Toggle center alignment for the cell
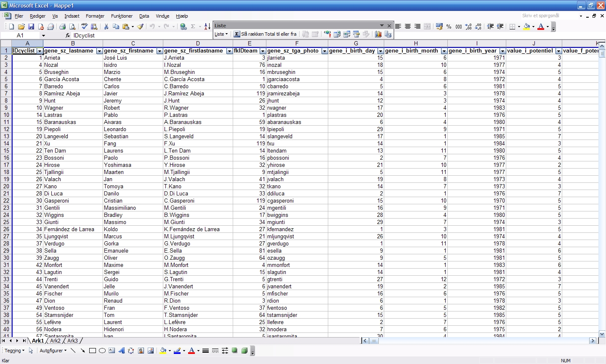Image resolution: width=606 pixels, height=364 pixels. [408, 26]
